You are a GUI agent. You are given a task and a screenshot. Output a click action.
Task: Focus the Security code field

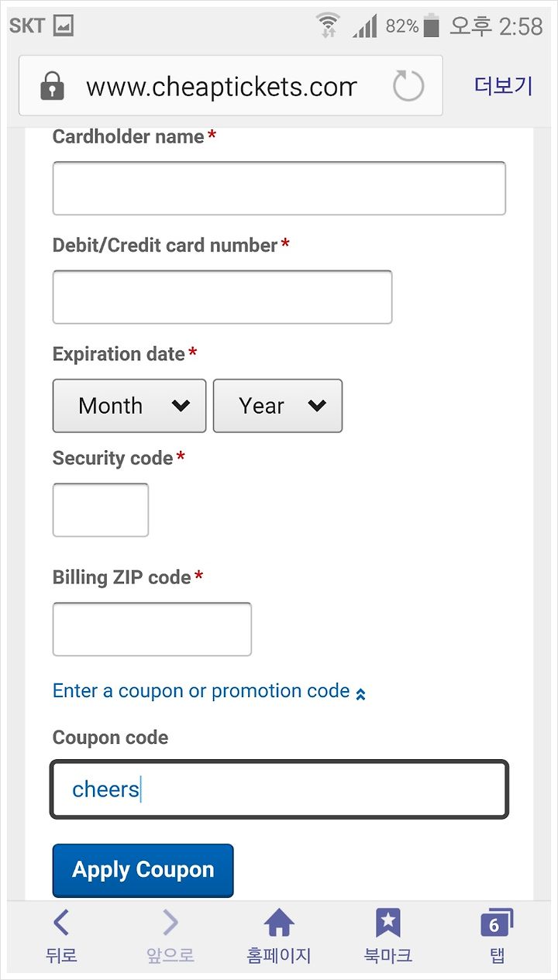point(101,510)
